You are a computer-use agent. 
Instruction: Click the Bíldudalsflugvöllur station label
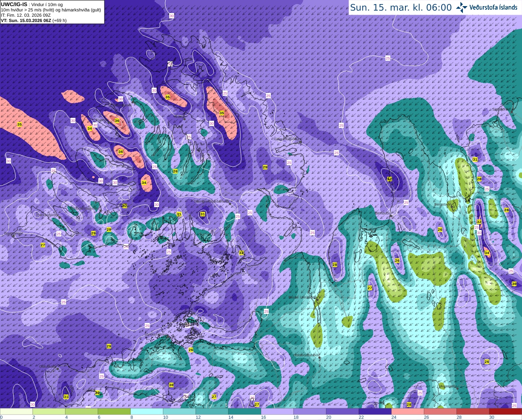[x=84, y=208]
